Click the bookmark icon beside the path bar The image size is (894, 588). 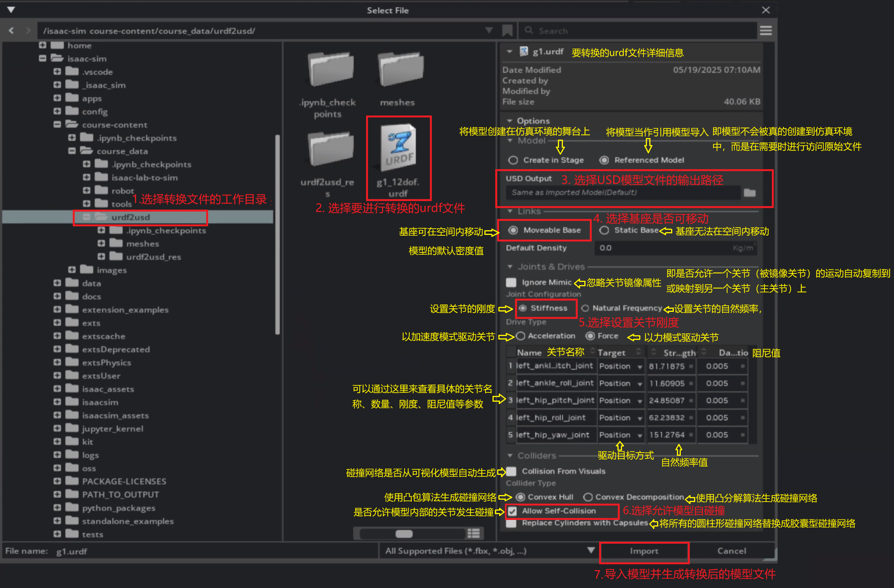(507, 30)
